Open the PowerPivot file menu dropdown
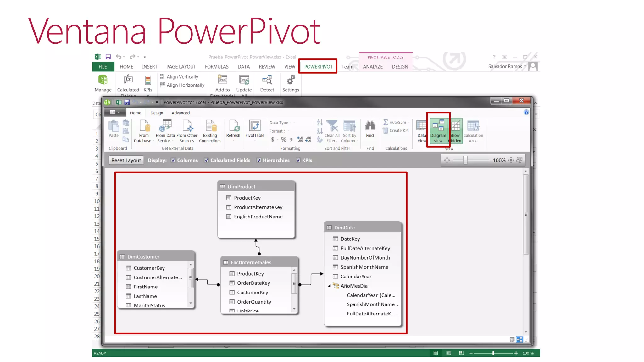Viewport: 644px width, 362px height. click(x=115, y=112)
